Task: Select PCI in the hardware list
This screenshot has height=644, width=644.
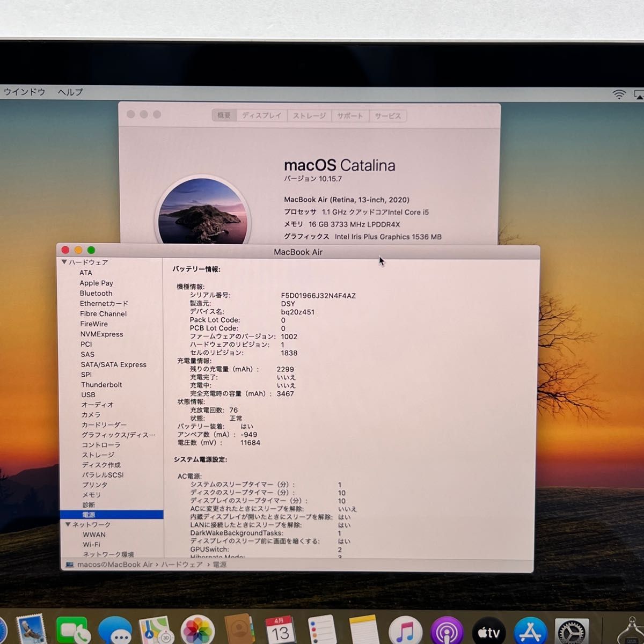Action: pyautogui.click(x=86, y=344)
